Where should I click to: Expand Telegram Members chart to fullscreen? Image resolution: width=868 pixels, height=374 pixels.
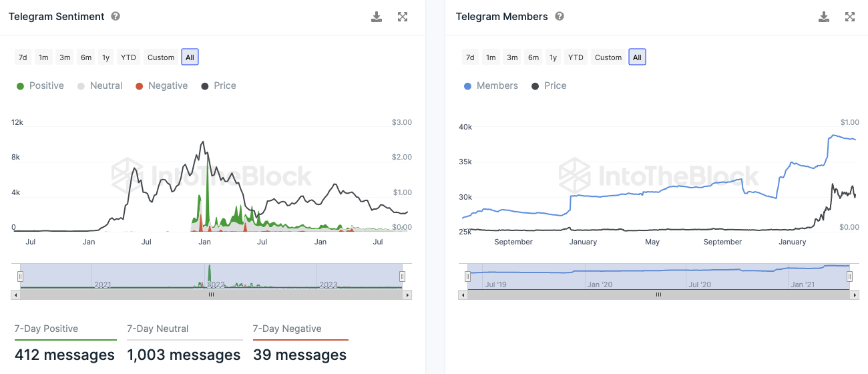[850, 17]
